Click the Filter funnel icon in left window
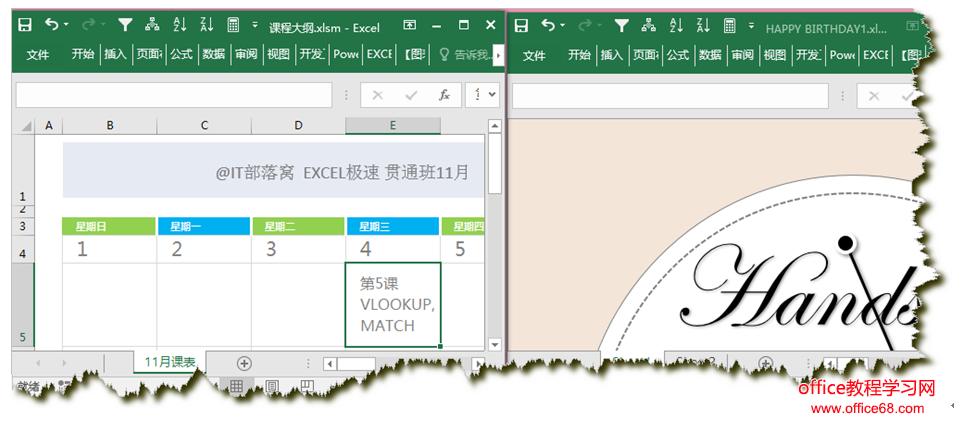 tap(125, 25)
